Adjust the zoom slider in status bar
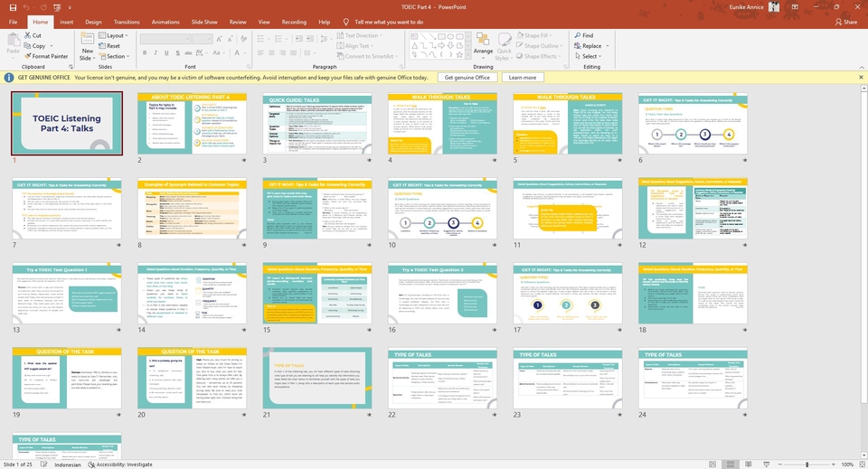 click(x=807, y=464)
